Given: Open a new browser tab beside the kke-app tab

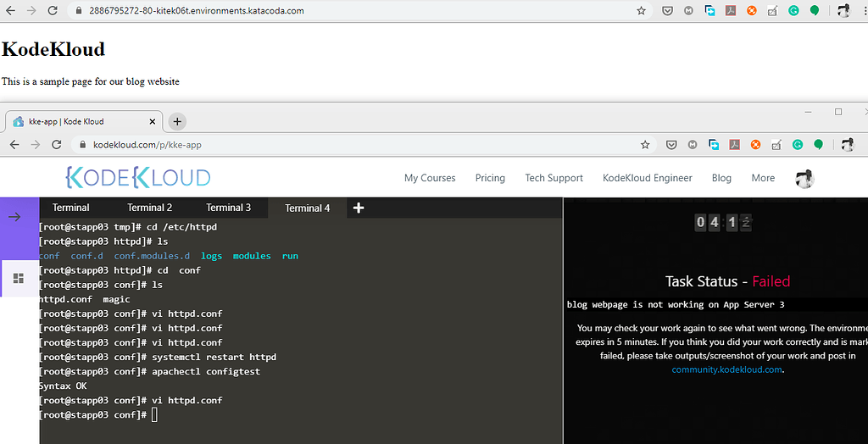Looking at the screenshot, I should click(x=177, y=121).
